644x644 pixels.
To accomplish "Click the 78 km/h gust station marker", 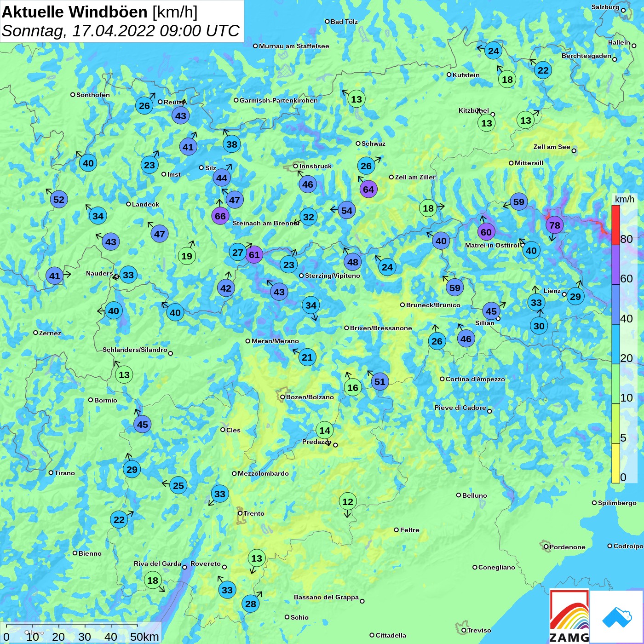I will 555,225.
